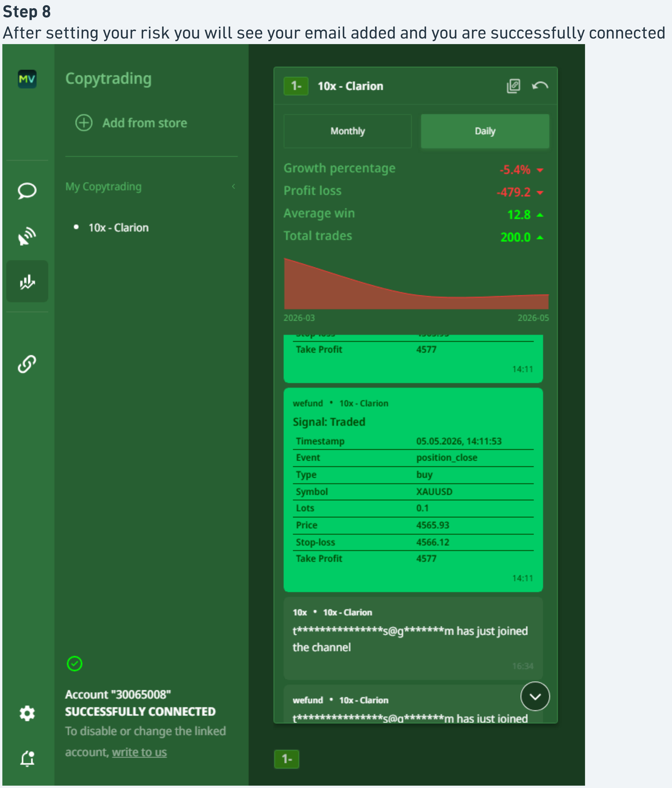Open the notifications bell icon
The width and height of the screenshot is (672, 788).
point(27,759)
